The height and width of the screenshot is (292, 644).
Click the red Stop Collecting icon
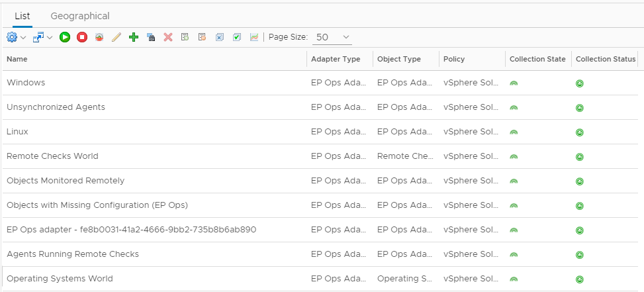click(x=82, y=38)
